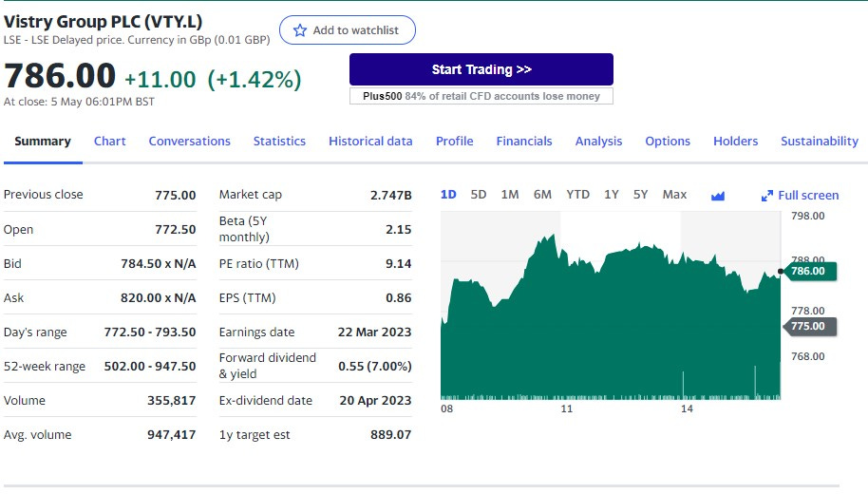Click the +11.00 price change figure
868x494 pixels.
(160, 80)
